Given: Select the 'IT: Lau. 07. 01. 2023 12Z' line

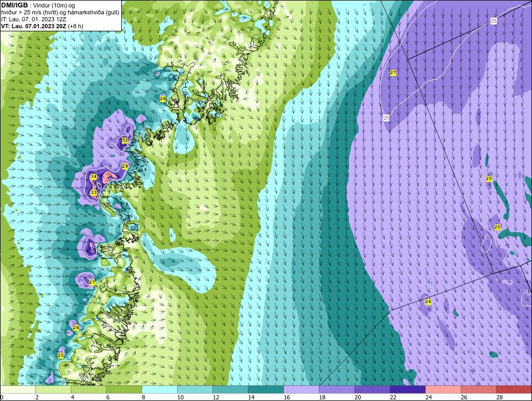Looking at the screenshot, I should (33, 19).
